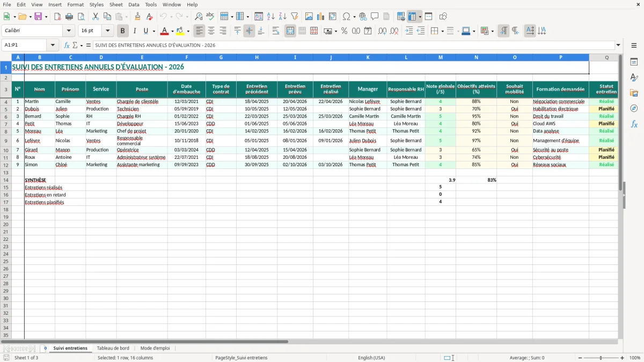This screenshot has width=644, height=362.
Task: Expand the formula bar
Action: point(619,45)
